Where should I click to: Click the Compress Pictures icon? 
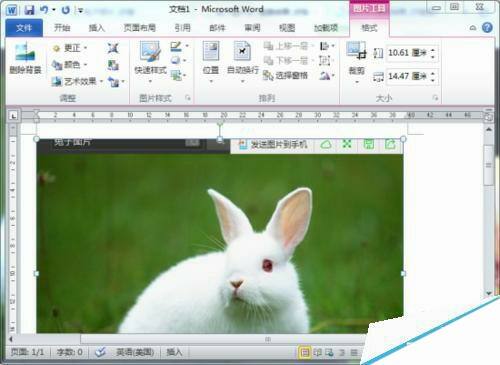click(x=113, y=48)
